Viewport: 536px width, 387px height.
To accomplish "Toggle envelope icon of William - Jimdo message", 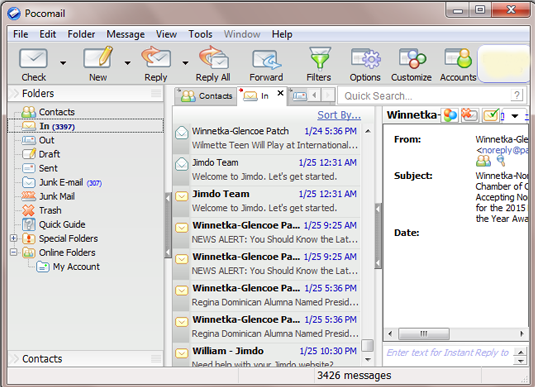I will pos(182,352).
